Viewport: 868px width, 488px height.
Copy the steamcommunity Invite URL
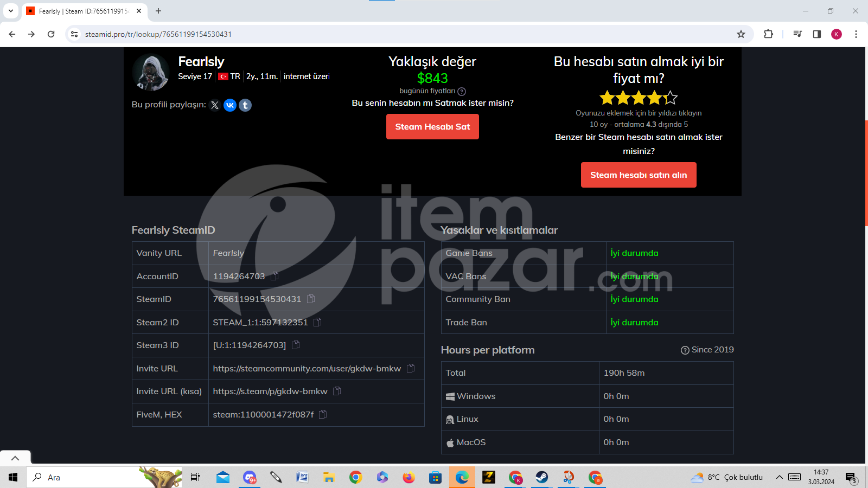411,368
